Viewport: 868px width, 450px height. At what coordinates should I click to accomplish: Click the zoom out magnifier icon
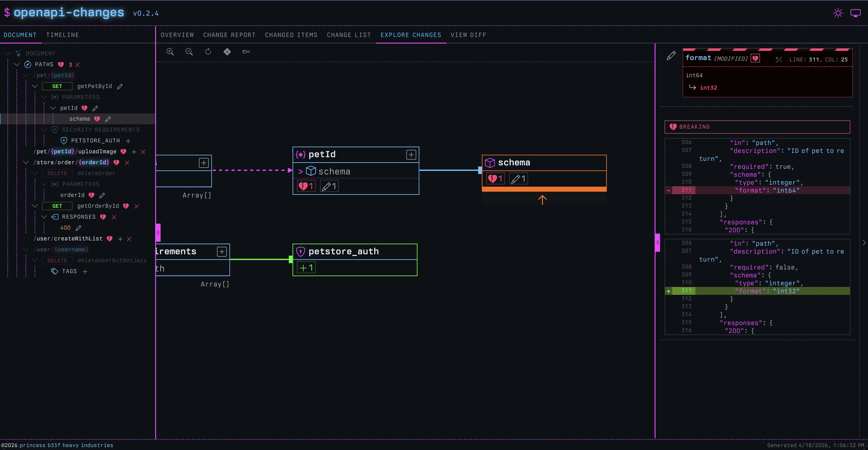point(189,52)
